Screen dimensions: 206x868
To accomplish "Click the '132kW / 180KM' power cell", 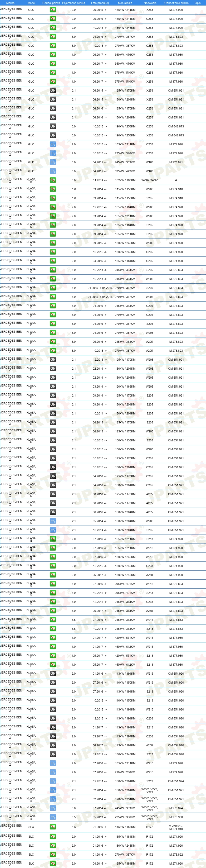I will tap(125, 180).
